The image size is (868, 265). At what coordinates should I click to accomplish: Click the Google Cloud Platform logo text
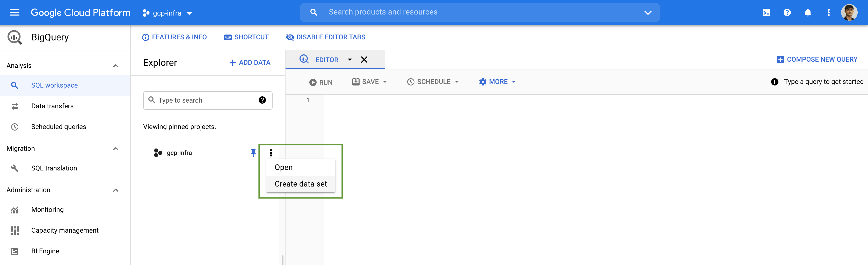click(x=81, y=12)
